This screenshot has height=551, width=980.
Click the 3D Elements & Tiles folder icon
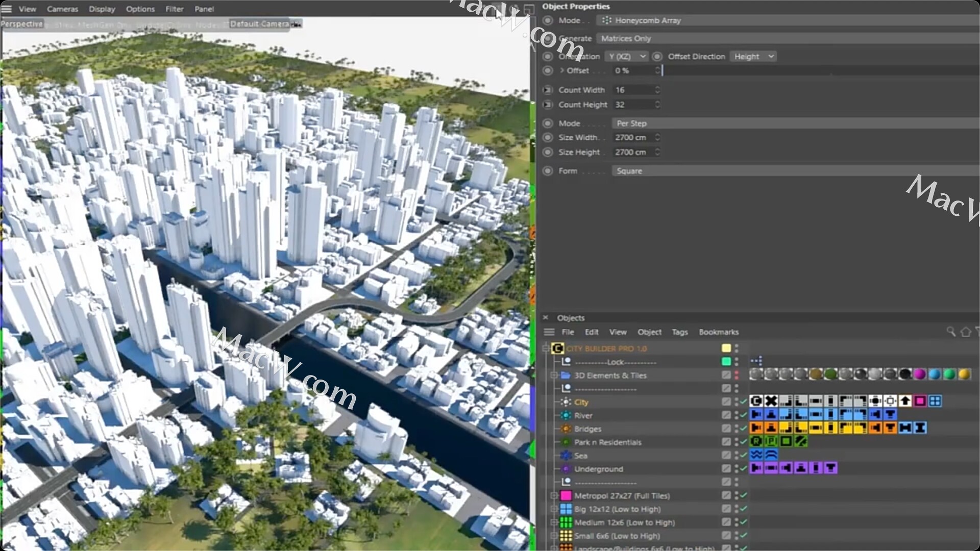[566, 375]
